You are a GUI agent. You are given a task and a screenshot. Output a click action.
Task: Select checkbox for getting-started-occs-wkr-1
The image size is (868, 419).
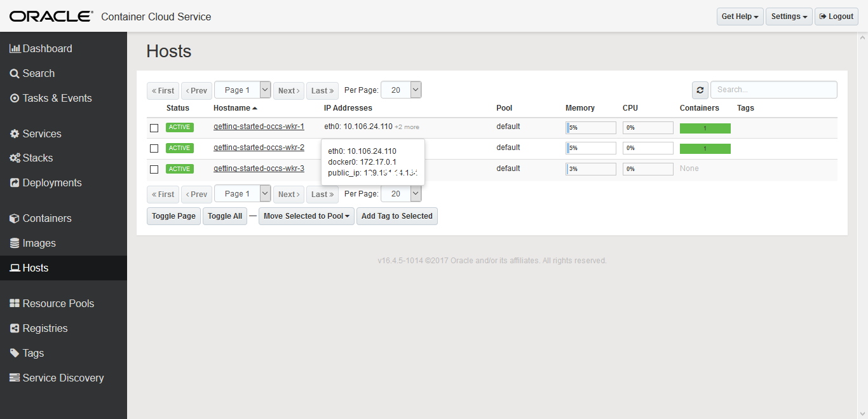click(x=154, y=128)
